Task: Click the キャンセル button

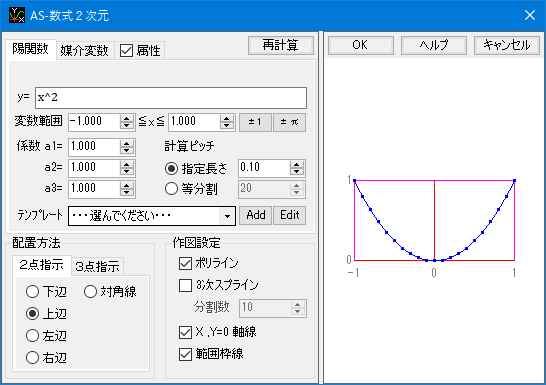Action: point(507,45)
